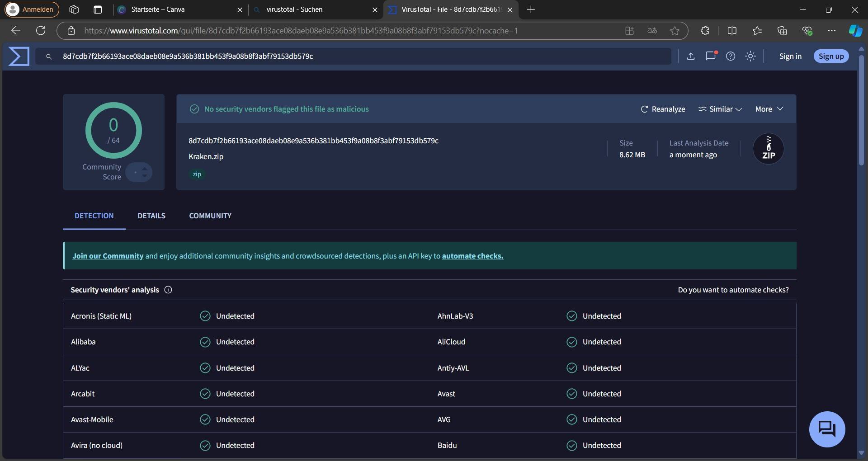The image size is (868, 461).
Task: Click the Avast-Mobile vendor name
Action: coord(92,419)
